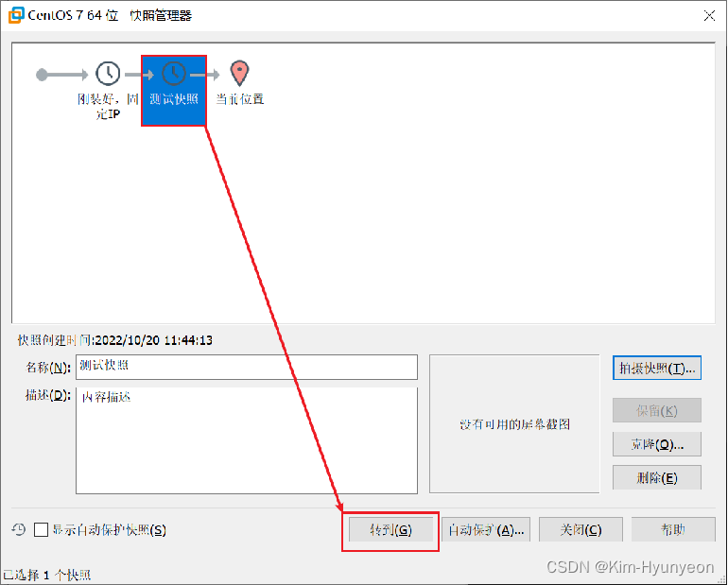728x585 pixels.
Task: Open the 自动保护(A)... settings button
Action: pyautogui.click(x=486, y=529)
